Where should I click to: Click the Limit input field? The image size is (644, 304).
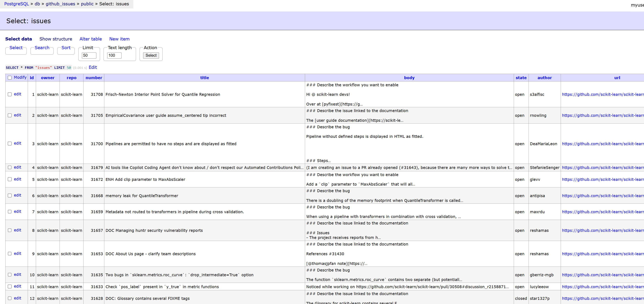click(x=89, y=55)
